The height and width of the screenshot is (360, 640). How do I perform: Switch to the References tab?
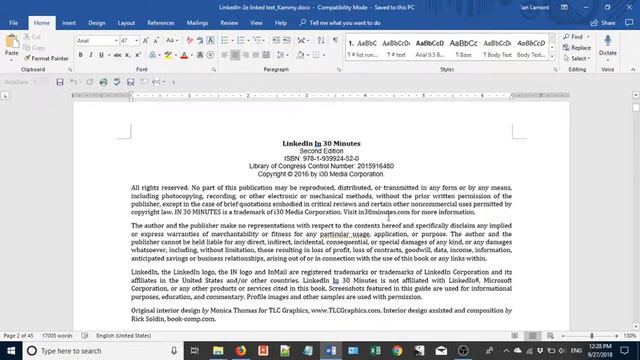coord(161,23)
